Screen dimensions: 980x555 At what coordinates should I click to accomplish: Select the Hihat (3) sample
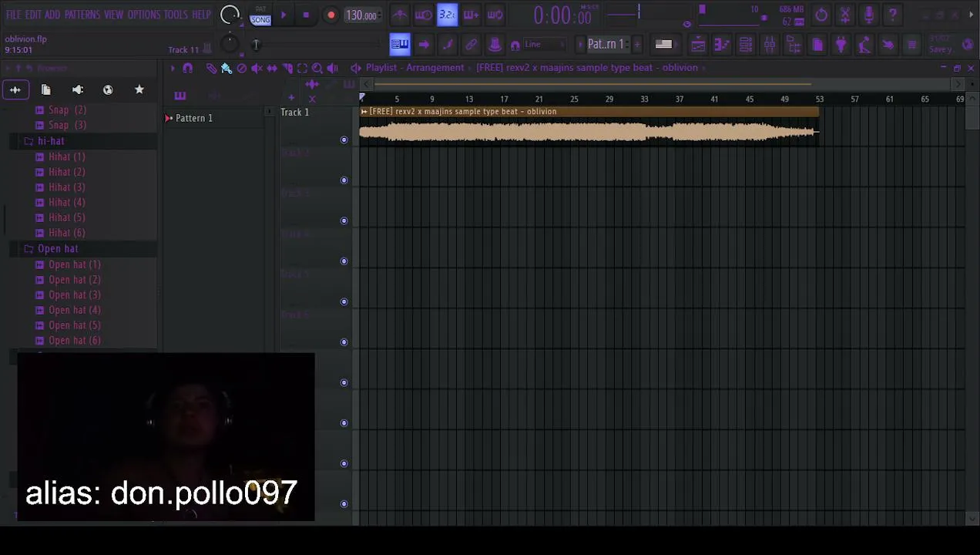[67, 187]
